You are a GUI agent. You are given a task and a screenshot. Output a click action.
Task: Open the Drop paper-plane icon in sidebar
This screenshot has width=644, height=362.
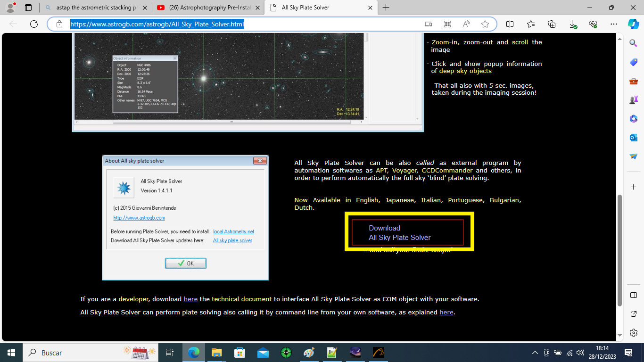633,156
